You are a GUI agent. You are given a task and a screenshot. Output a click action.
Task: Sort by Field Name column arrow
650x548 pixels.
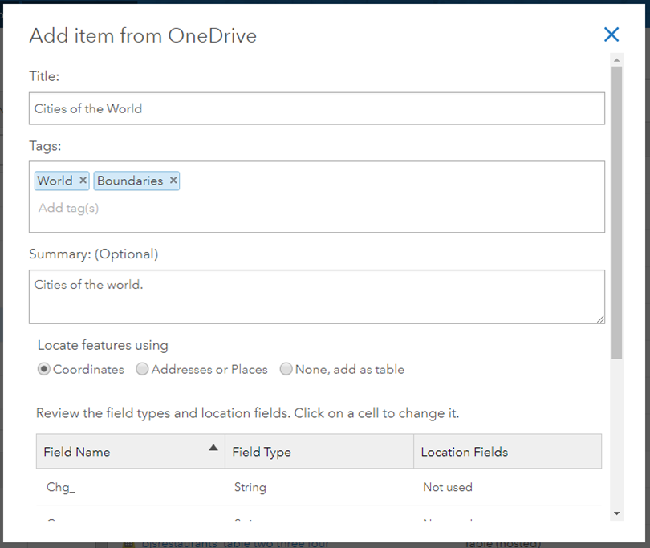[213, 449]
